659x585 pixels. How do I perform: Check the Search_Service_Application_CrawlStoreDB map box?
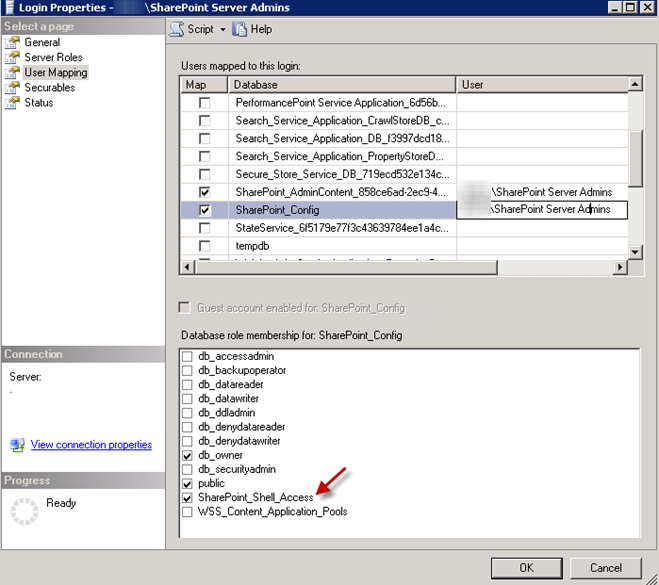(205, 121)
